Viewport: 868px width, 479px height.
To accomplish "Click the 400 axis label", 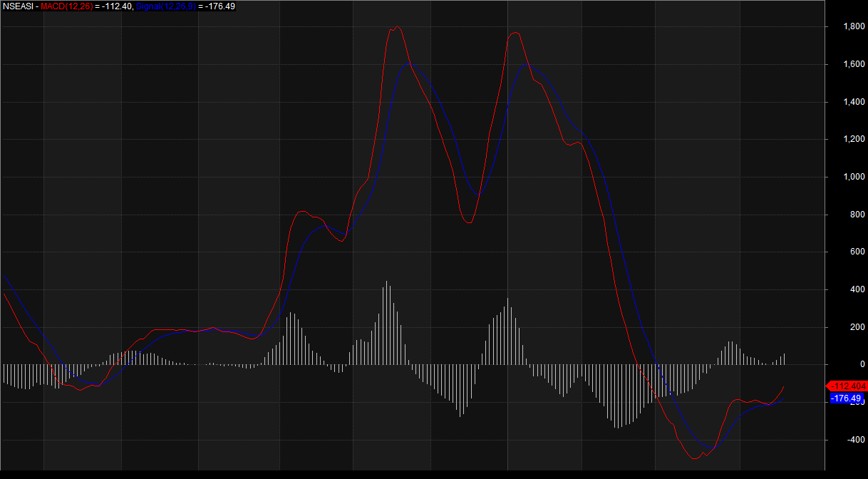I will 851,289.
